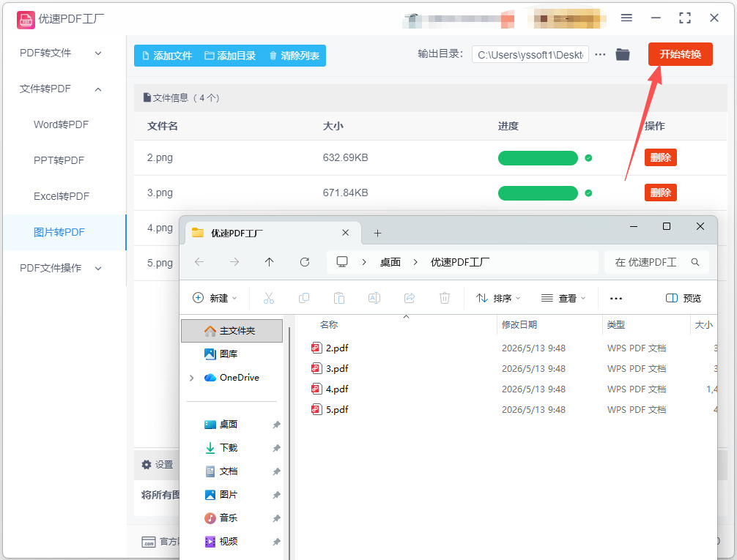Go up one folder level in Explorer

tap(269, 261)
